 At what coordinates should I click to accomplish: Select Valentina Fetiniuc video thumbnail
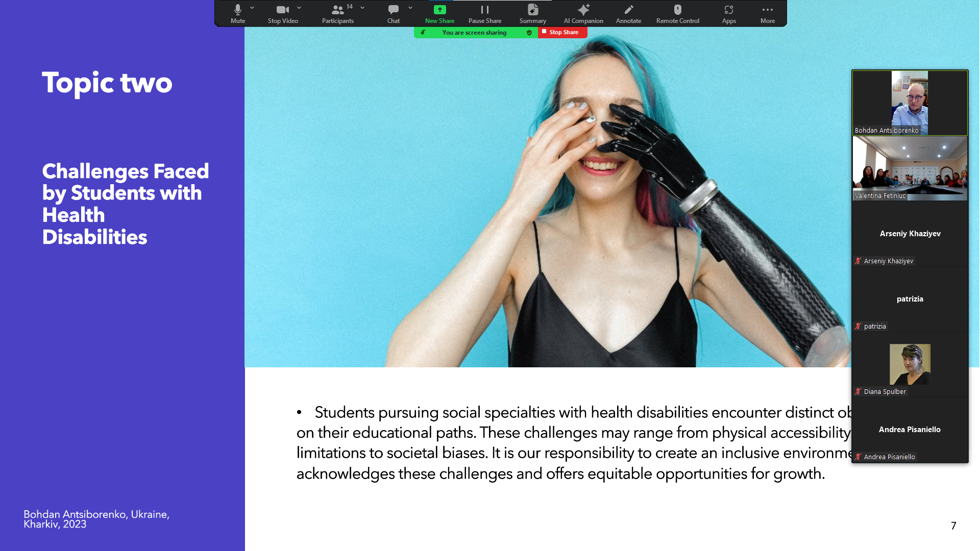pyautogui.click(x=910, y=168)
